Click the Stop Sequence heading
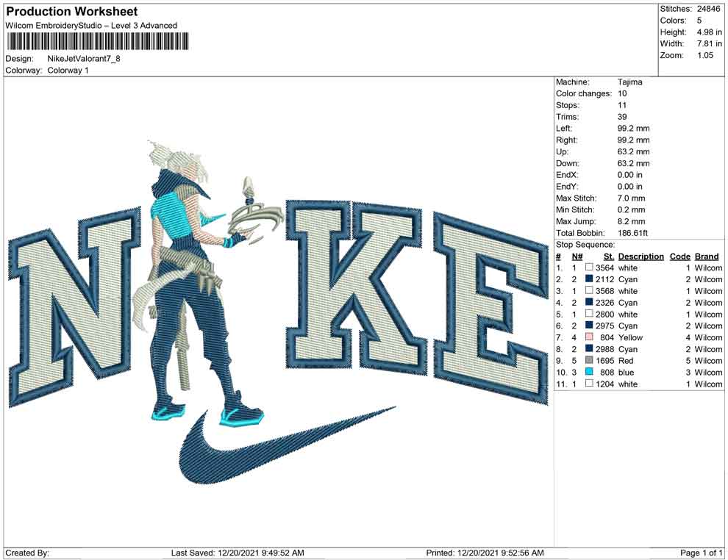 click(585, 245)
